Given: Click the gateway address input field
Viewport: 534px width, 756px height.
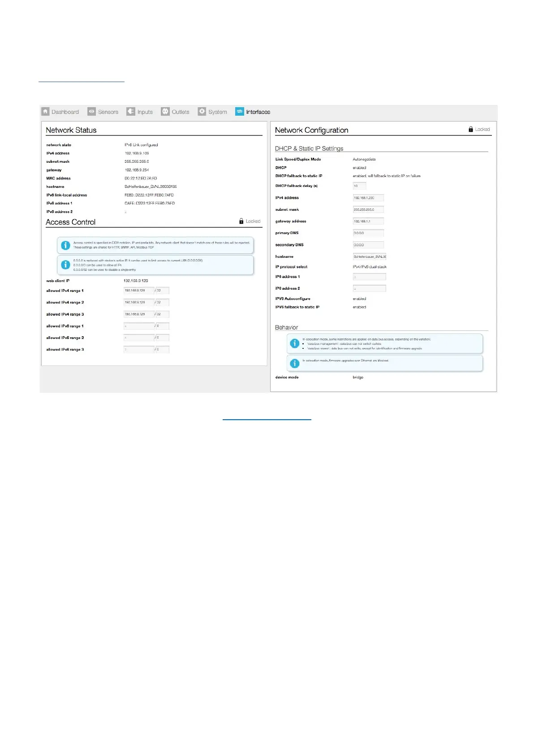Looking at the screenshot, I should 368,221.
